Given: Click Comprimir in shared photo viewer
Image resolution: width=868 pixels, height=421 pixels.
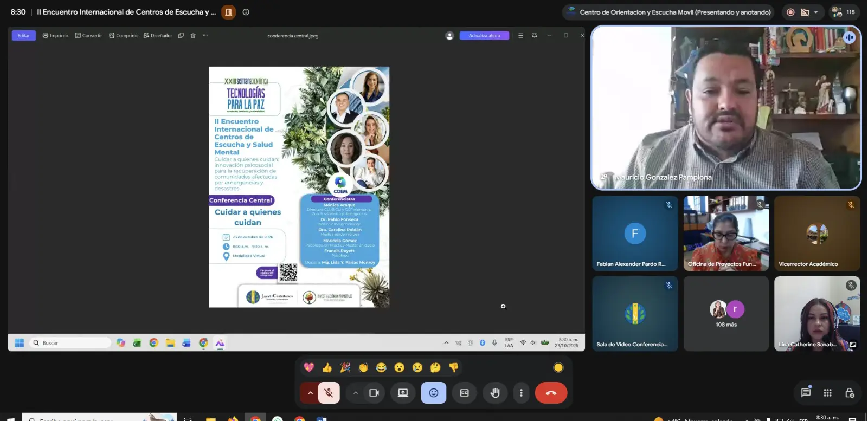Looking at the screenshot, I should click(x=124, y=35).
